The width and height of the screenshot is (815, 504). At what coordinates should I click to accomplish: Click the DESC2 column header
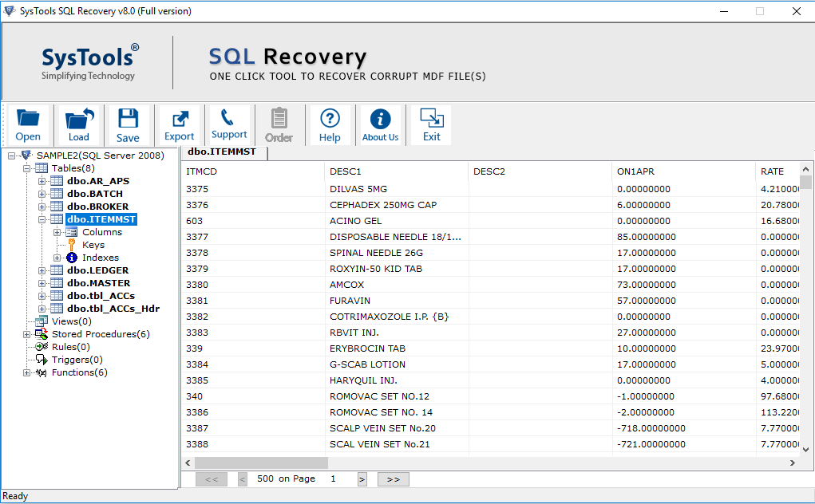tap(540, 171)
